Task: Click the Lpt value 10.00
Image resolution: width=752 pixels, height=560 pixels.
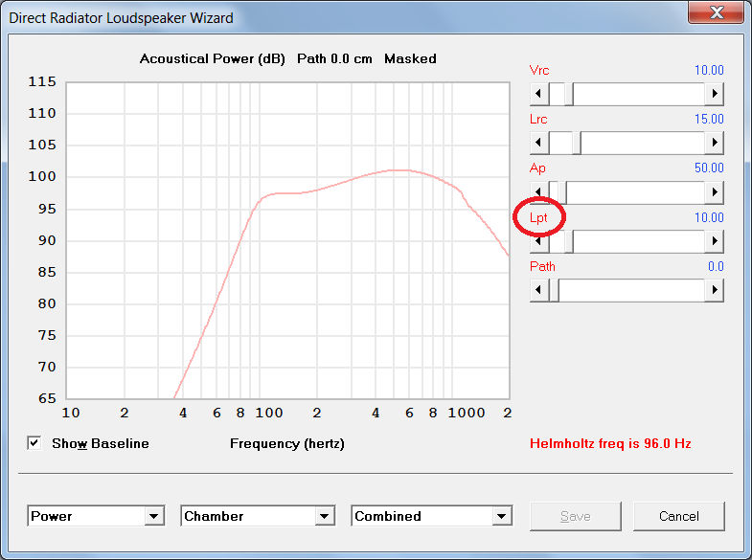Action: (709, 217)
